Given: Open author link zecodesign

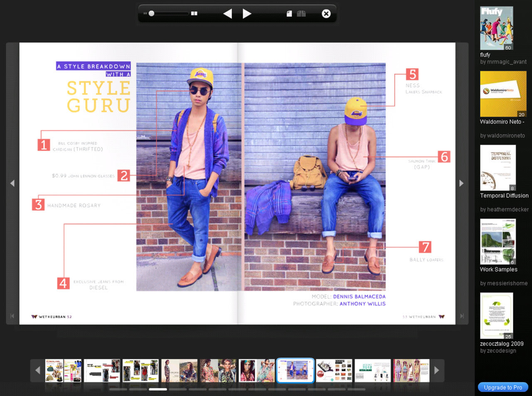Looking at the screenshot, I should (x=498, y=351).
